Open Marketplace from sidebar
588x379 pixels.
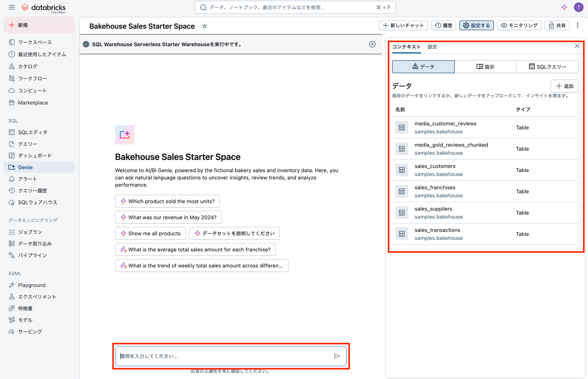[39, 103]
